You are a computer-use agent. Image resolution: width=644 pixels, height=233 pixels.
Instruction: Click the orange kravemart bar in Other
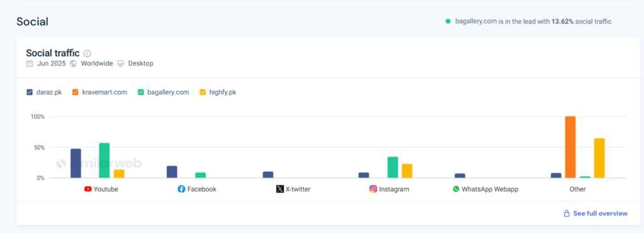click(x=570, y=147)
